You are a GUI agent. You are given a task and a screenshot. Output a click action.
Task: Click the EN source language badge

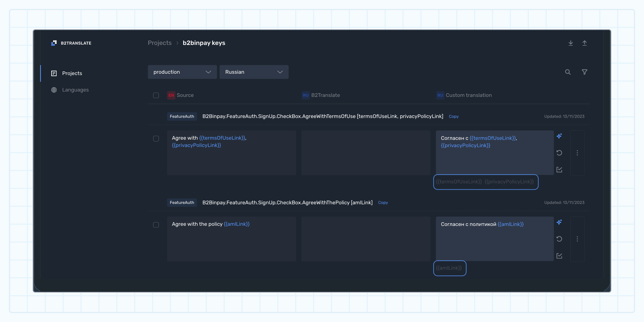tap(171, 95)
